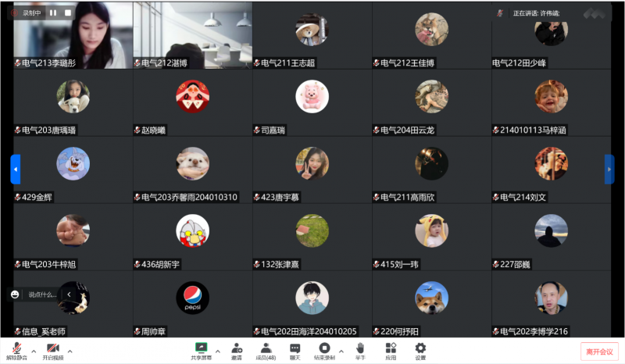Image resolution: width=625 pixels, height=364 pixels.
Task: Click 赵晓曦 participant avatar
Action: pos(192,97)
